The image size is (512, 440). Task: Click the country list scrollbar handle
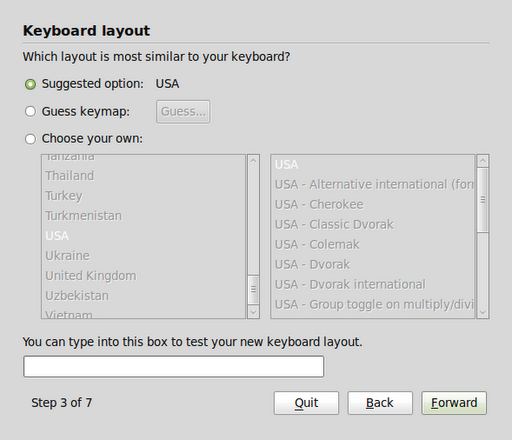pos(253,289)
